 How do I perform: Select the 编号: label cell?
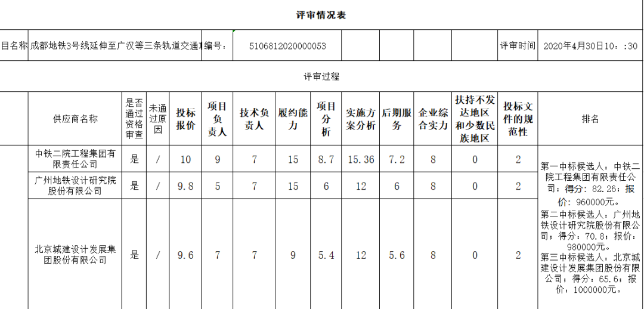pyautogui.click(x=217, y=45)
